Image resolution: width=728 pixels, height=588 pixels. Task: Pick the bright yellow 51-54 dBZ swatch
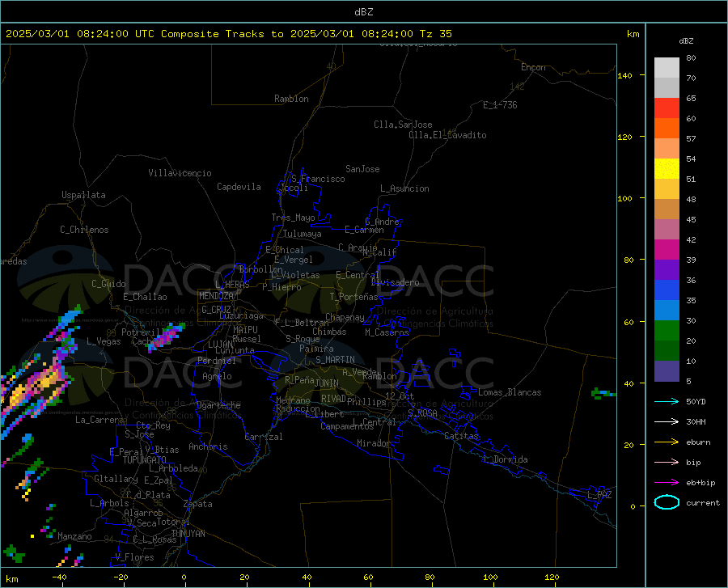[667, 169]
